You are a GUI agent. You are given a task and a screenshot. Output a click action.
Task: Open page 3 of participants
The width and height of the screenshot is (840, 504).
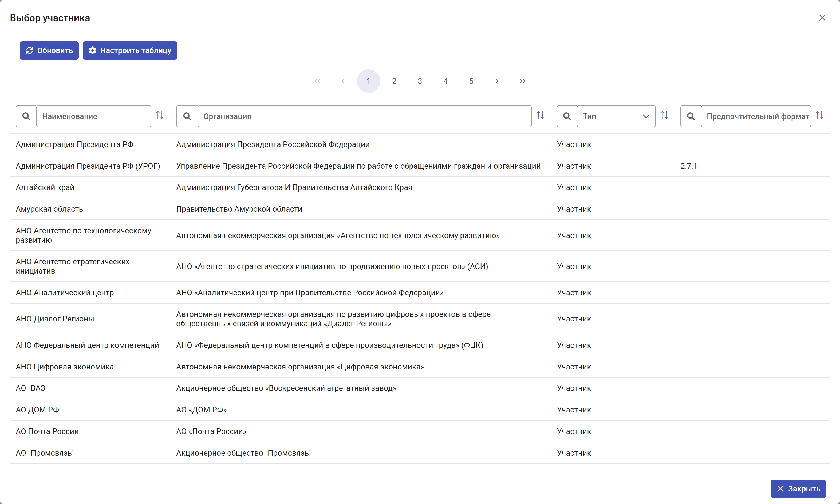tap(420, 81)
